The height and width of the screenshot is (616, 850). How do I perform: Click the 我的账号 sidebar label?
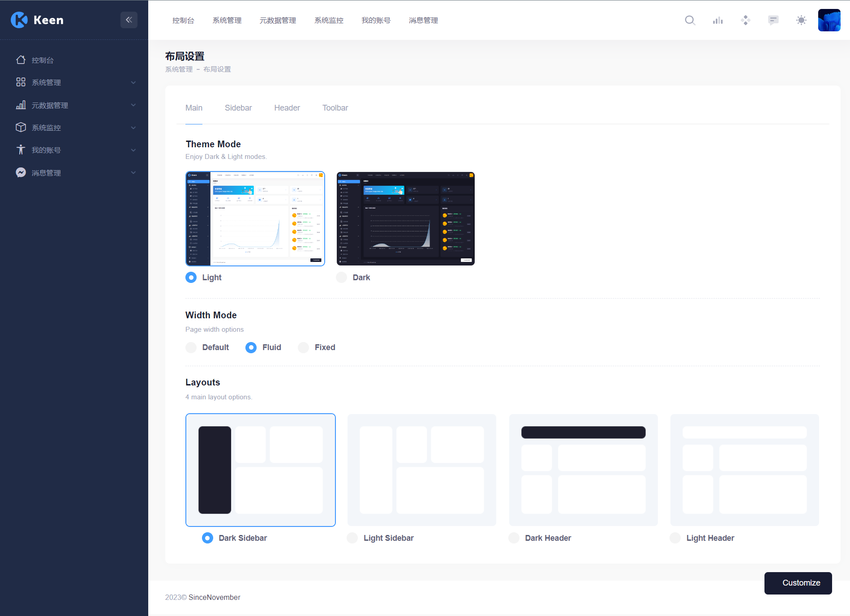(46, 150)
